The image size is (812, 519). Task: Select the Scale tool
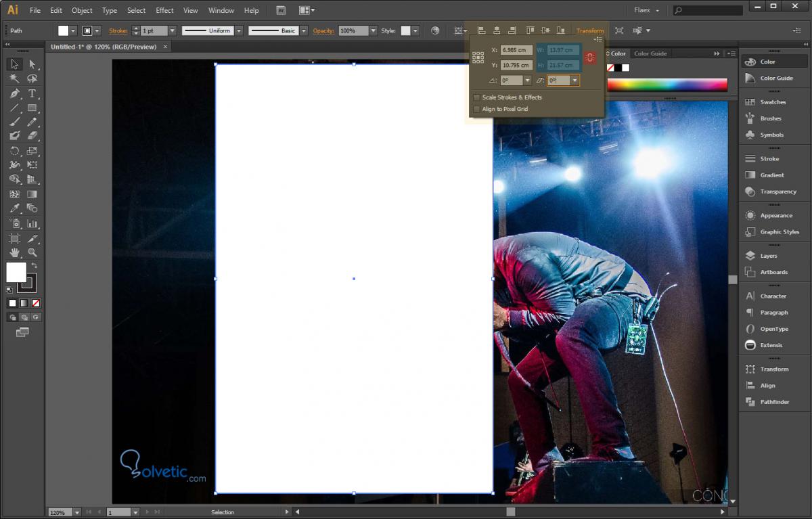tap(32, 151)
